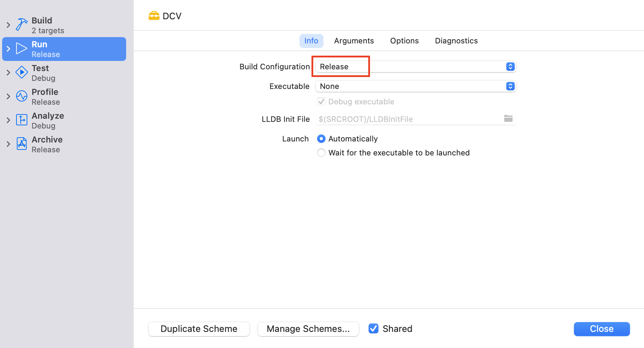Image resolution: width=644 pixels, height=348 pixels.
Task: Expand the Build section chevron
Action: [x=8, y=25]
